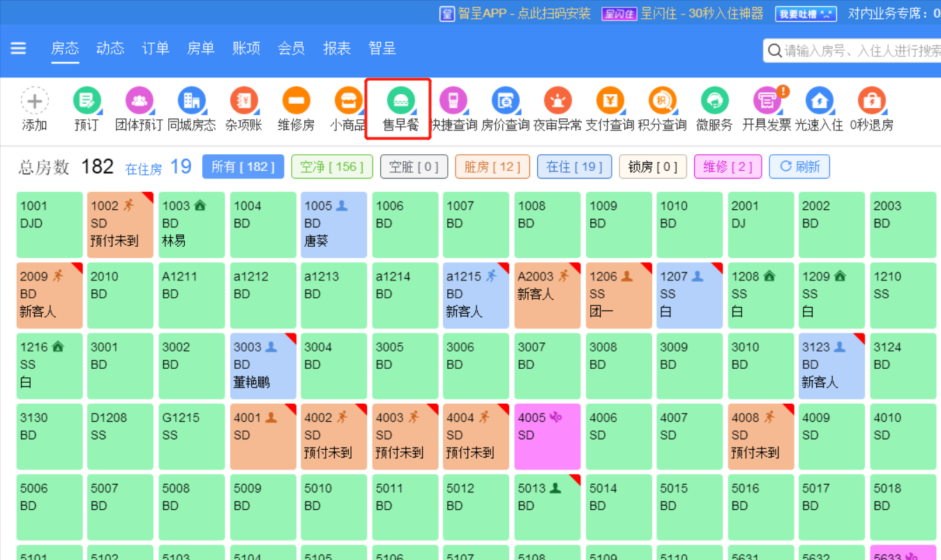Filter rooms by 在住 [ 19 ]
Image resolution: width=941 pixels, height=560 pixels.
tap(575, 167)
